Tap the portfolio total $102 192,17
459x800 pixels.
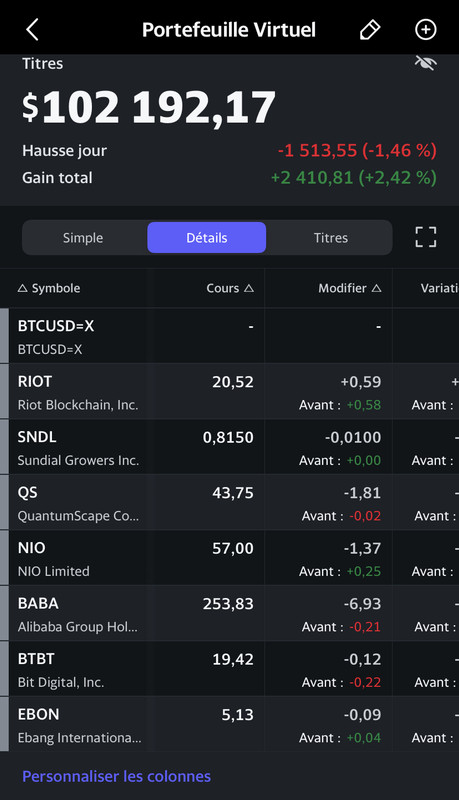(149, 107)
